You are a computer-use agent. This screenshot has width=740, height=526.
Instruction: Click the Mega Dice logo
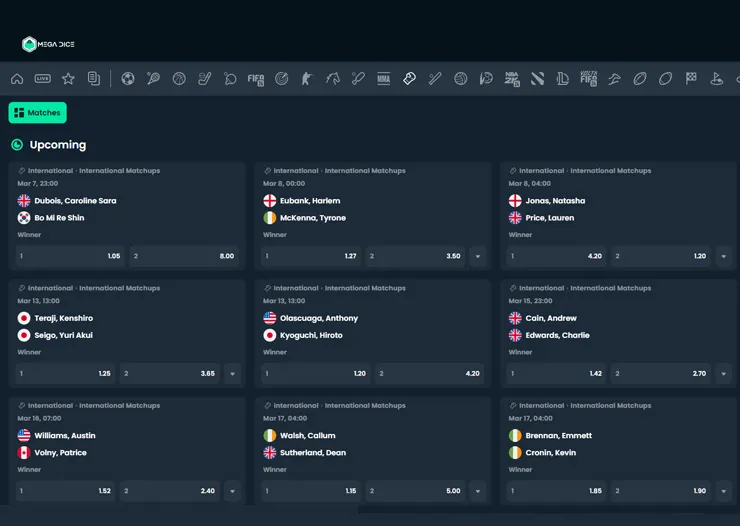[49, 44]
